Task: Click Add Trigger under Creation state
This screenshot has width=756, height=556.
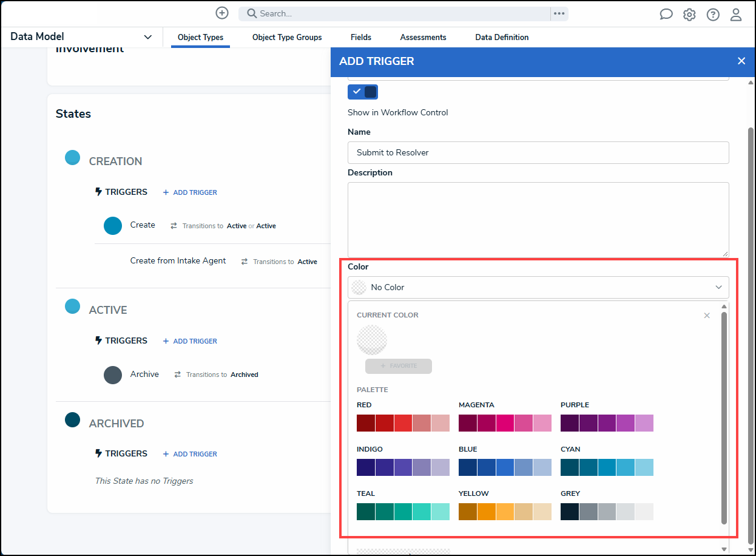Action: [x=190, y=192]
